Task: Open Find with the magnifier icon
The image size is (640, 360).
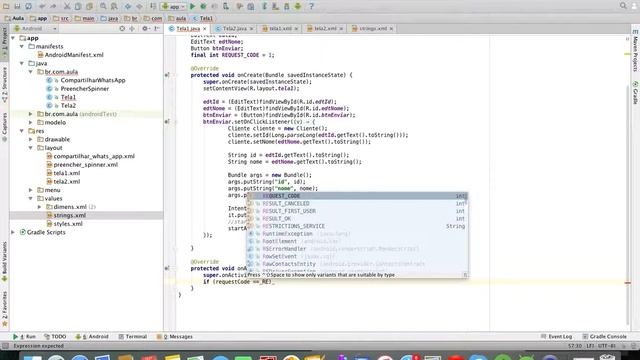Action: [103, 6]
